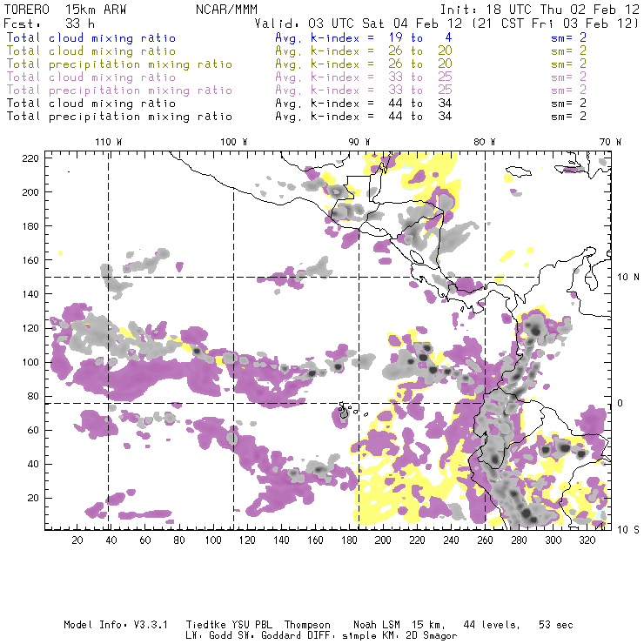Click the '20' value on the vertical axis
This screenshot has height=644, width=644.
point(33,498)
